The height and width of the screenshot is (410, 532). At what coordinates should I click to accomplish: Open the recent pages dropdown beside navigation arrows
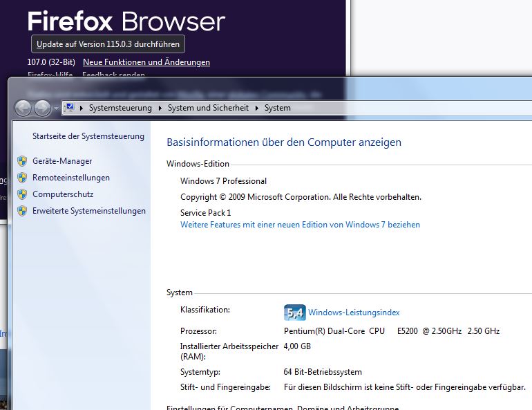pos(56,109)
